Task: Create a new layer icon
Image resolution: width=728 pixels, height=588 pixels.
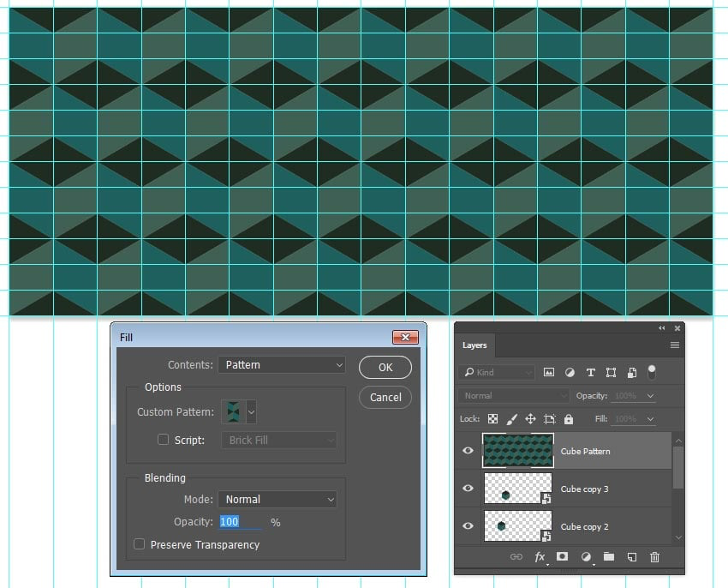Action: point(632,557)
